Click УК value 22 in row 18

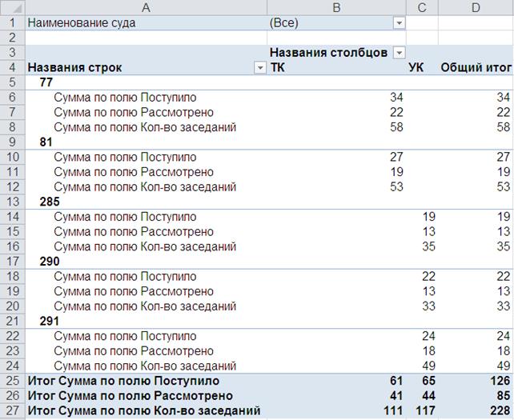429,276
